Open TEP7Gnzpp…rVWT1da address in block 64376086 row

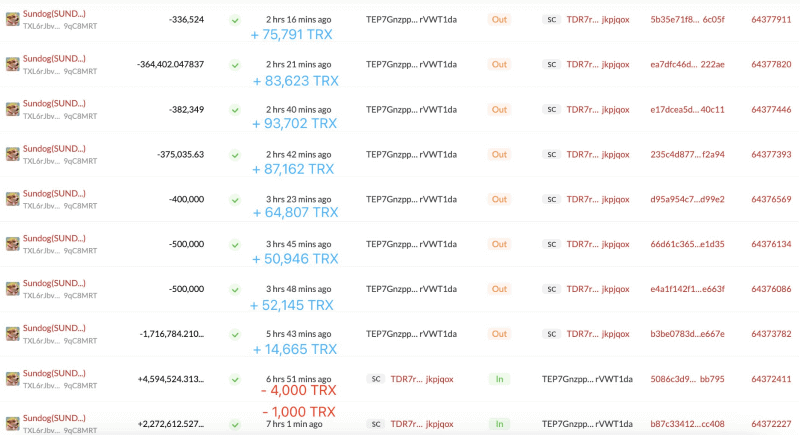(411, 289)
